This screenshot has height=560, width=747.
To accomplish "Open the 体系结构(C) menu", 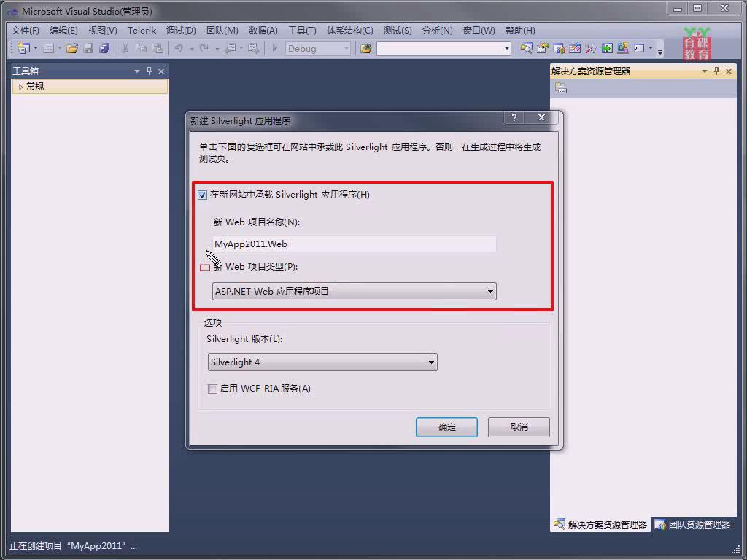I will [349, 31].
